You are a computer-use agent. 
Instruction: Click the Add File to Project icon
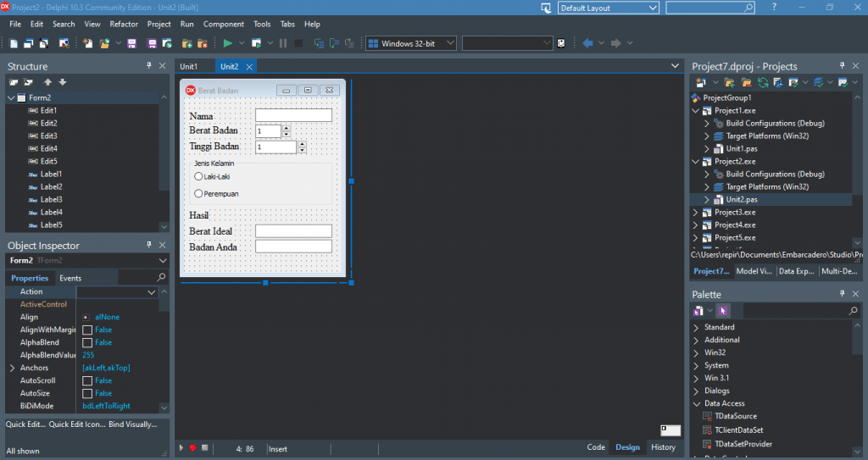(x=187, y=43)
